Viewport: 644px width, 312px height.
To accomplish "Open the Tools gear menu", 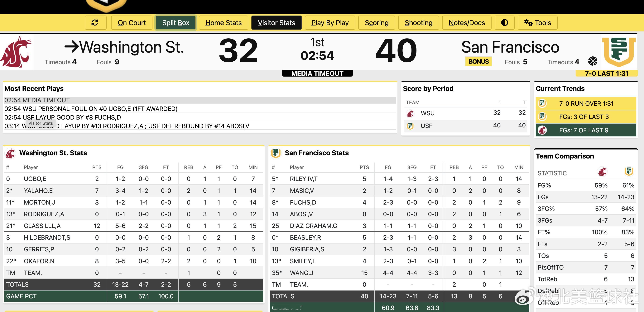I will pyautogui.click(x=537, y=23).
